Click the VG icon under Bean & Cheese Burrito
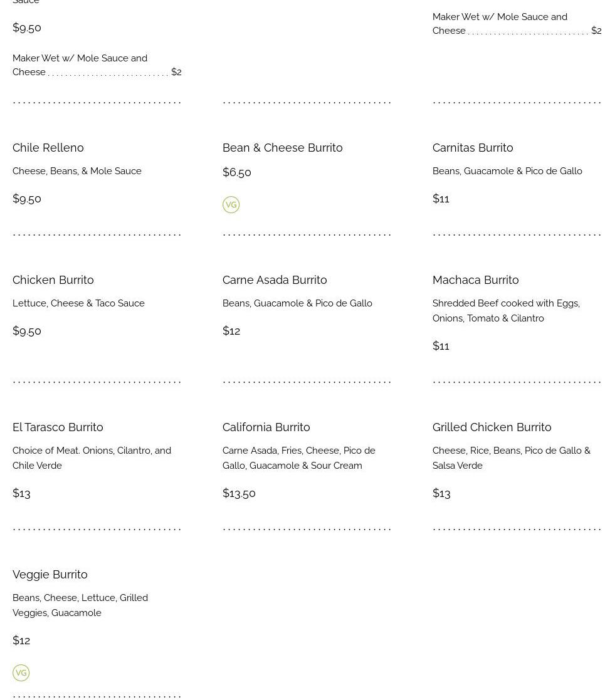The image size is (605, 700). point(231,205)
